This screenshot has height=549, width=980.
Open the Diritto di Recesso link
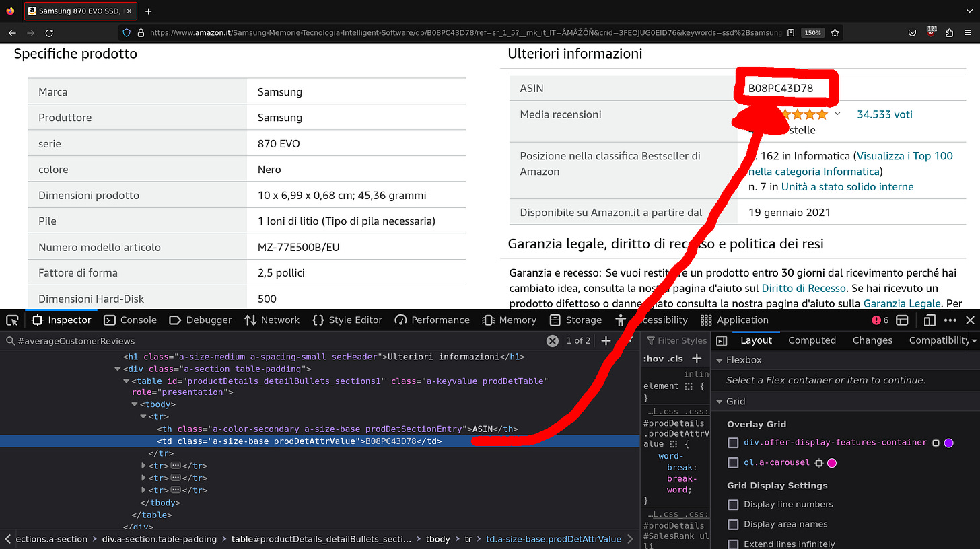coord(803,289)
